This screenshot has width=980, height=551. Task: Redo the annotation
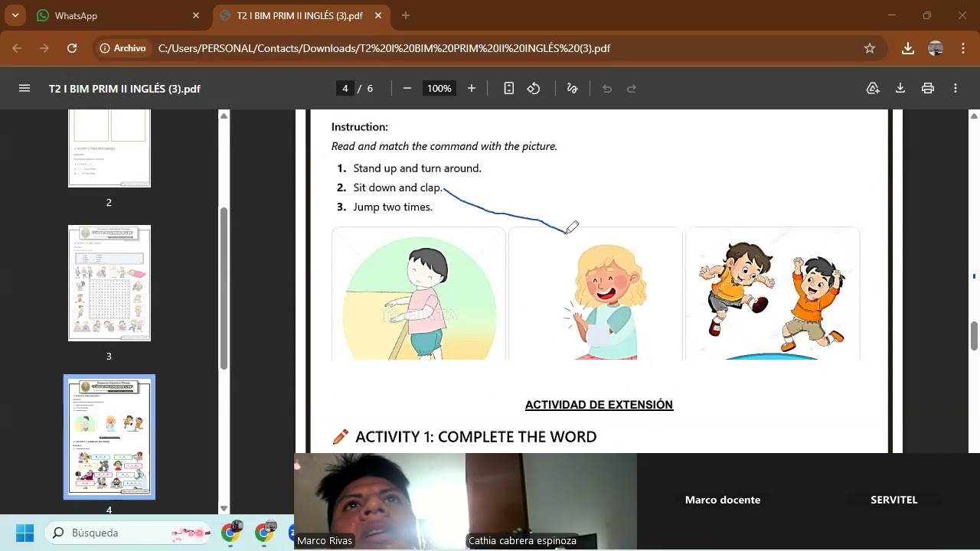[x=632, y=89]
